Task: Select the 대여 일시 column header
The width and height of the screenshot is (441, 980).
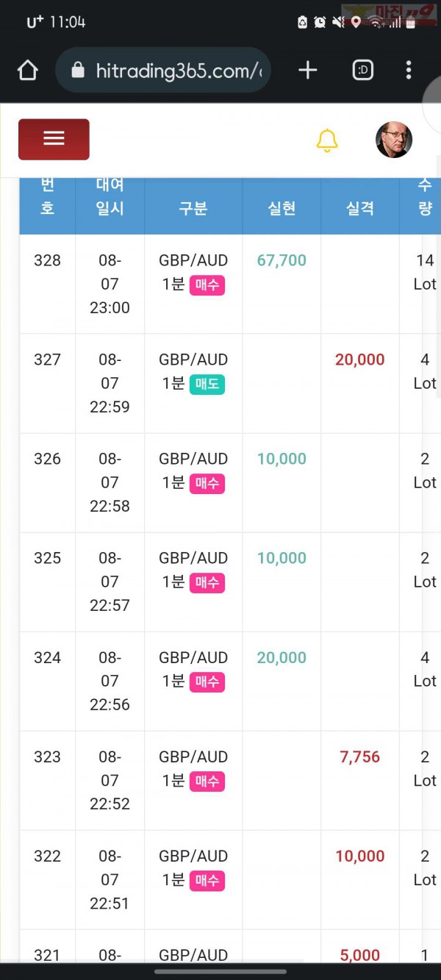Action: coord(110,196)
